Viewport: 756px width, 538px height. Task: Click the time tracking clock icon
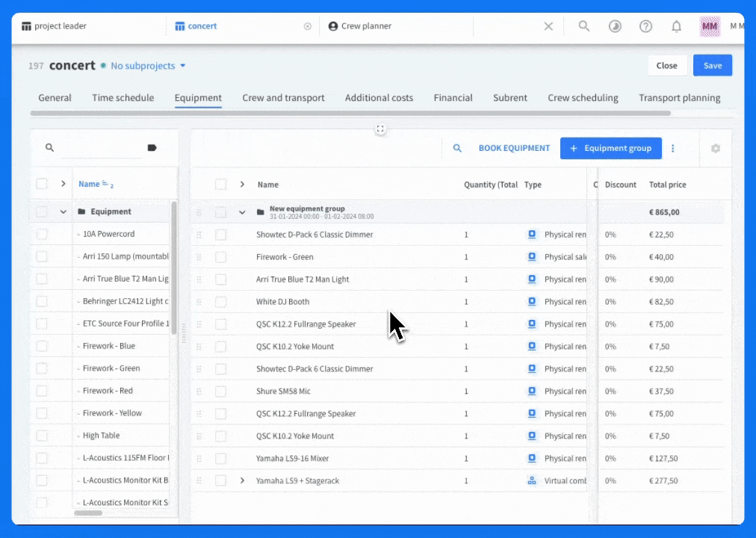tap(615, 26)
